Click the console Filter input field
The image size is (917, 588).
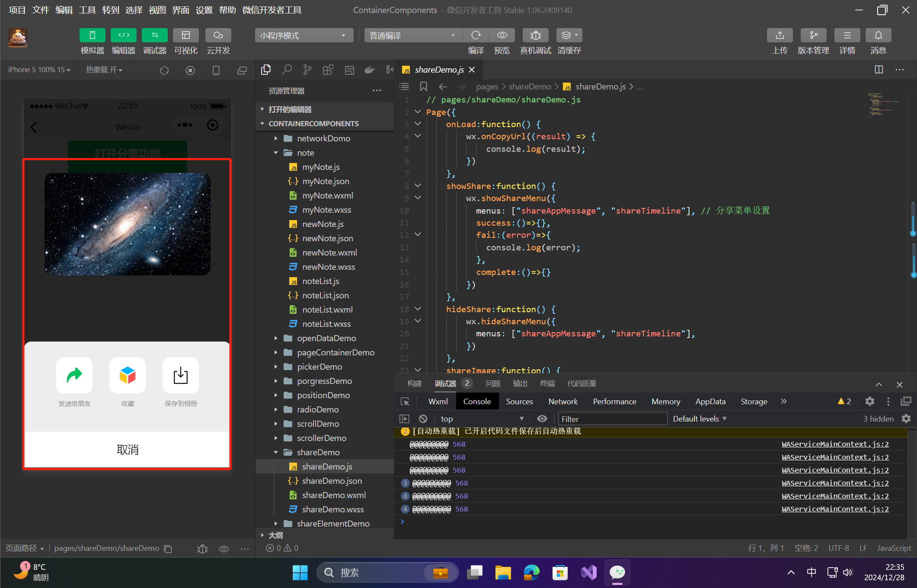612,419
